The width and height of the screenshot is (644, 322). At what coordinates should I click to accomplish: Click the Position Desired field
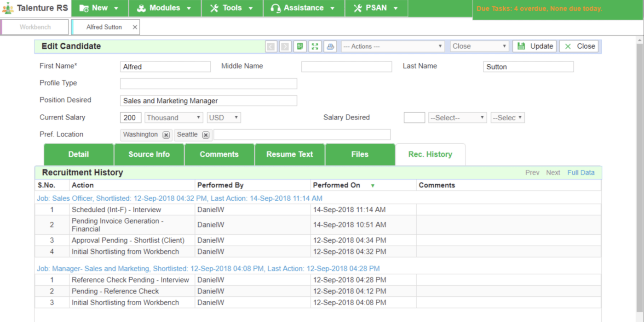(x=208, y=101)
